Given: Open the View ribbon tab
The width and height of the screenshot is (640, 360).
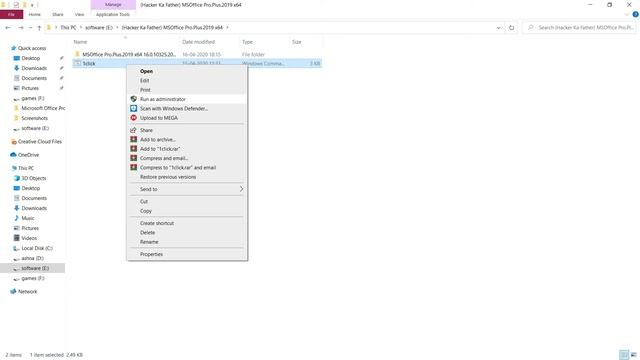Looking at the screenshot, I should [x=79, y=14].
